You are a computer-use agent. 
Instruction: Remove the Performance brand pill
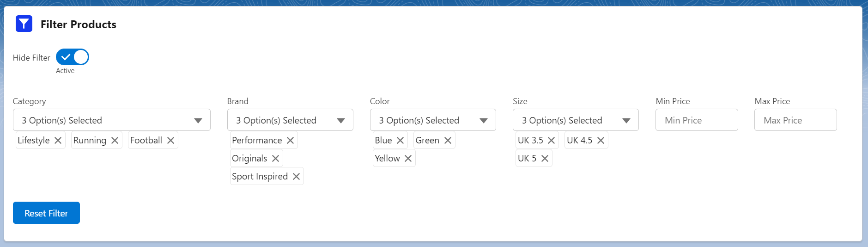tap(290, 140)
